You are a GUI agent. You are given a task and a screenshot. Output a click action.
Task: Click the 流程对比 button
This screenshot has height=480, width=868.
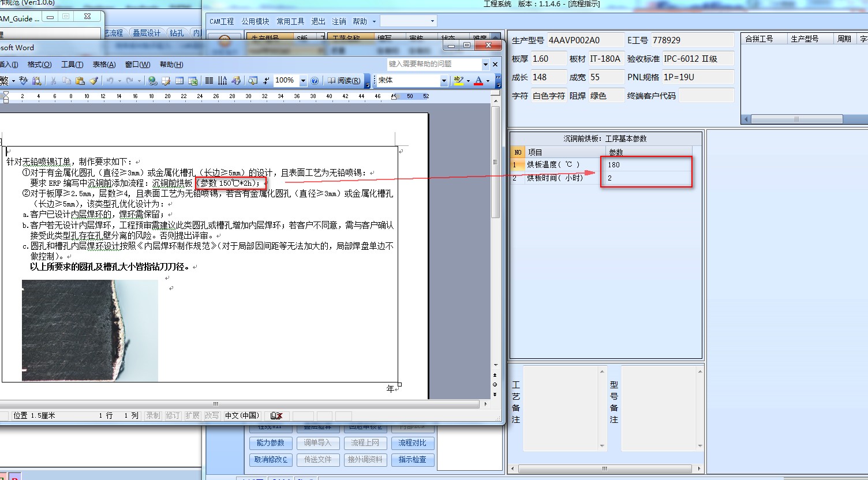(413, 443)
